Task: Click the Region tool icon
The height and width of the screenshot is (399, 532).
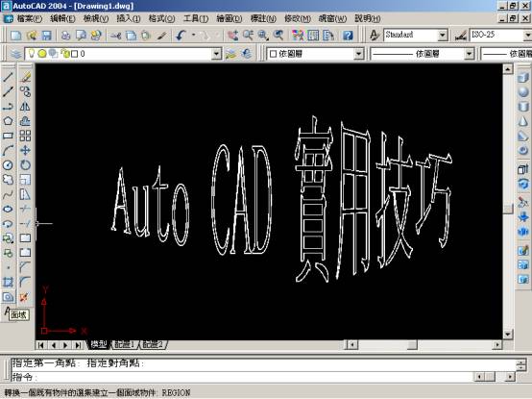Action: [8, 297]
